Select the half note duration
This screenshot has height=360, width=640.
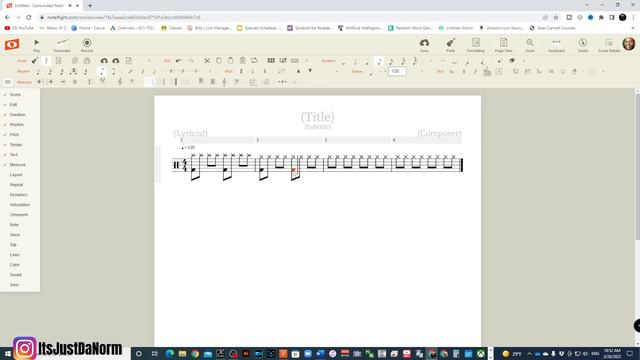click(x=355, y=61)
